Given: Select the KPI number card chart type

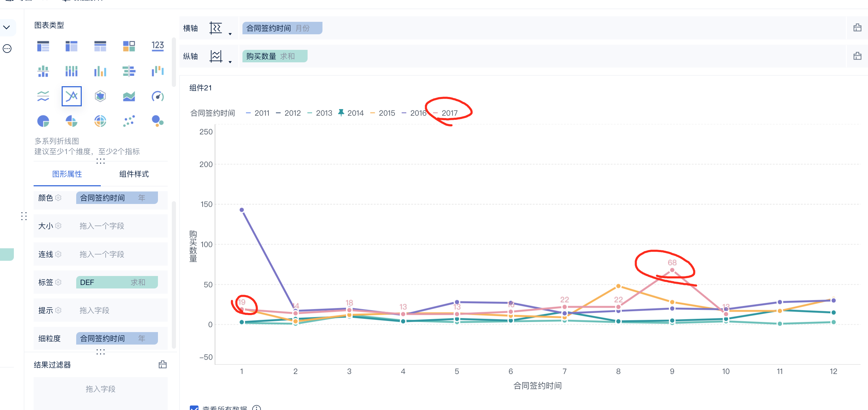Looking at the screenshot, I should coord(158,46).
